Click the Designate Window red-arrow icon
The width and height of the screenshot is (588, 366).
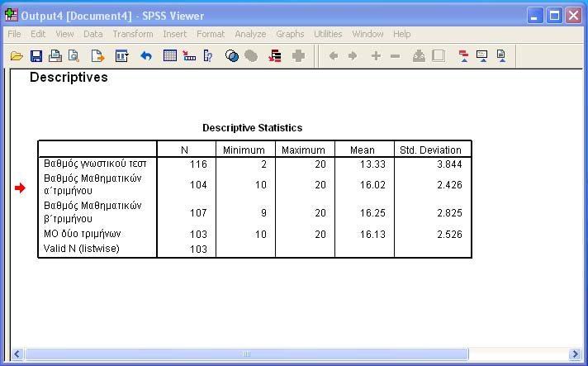pyautogui.click(x=275, y=56)
